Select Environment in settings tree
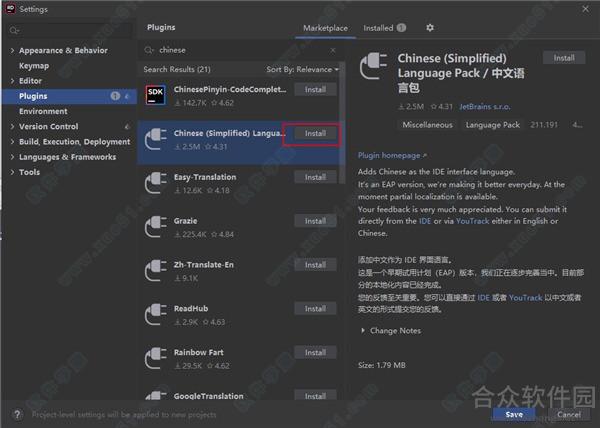 [43, 111]
